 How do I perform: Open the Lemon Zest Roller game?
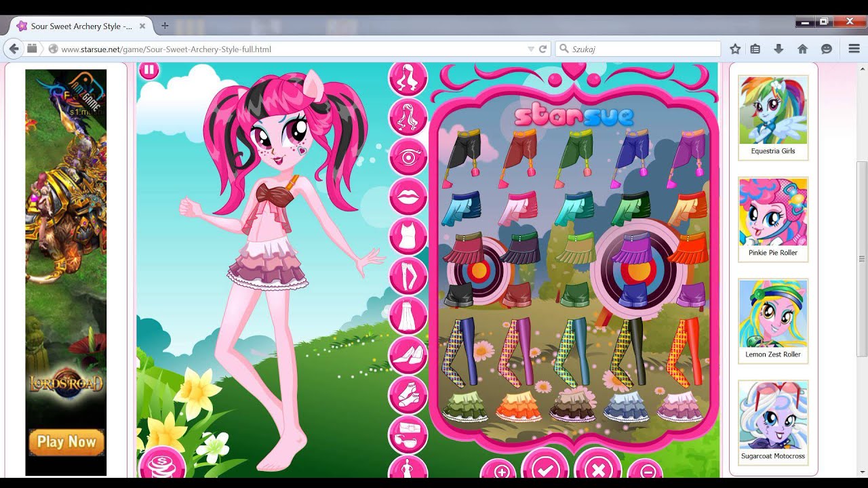point(773,321)
